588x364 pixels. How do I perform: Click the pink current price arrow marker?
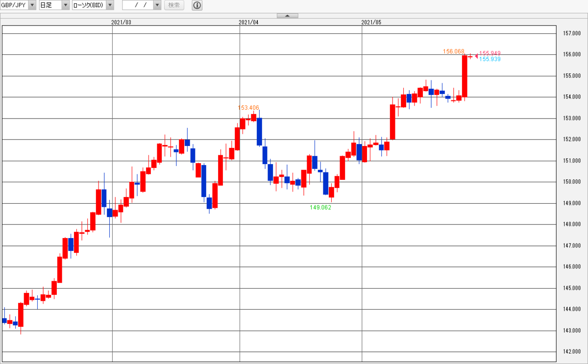(x=476, y=56)
